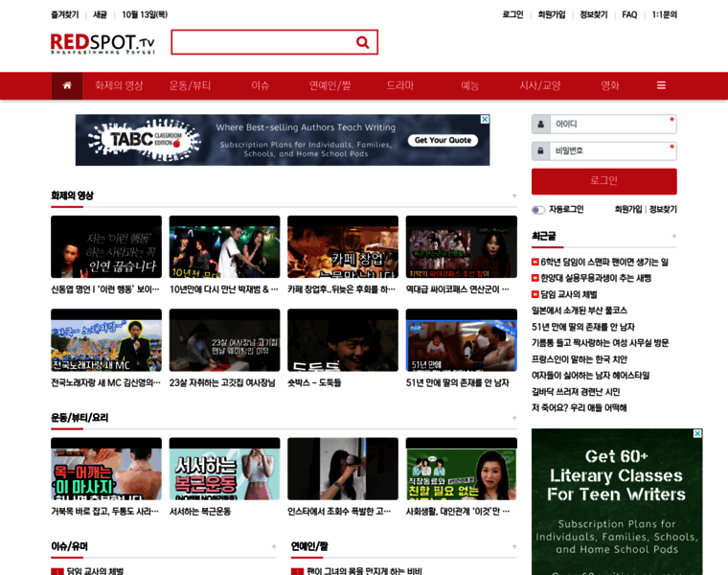Open the 1:1문의 link
This screenshot has width=728, height=575.
(x=665, y=15)
